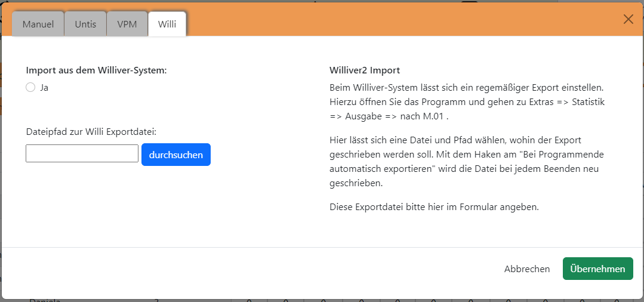Screen dimensions: 644x302
Task: Close the import dialog with X
Action: coord(628,19)
